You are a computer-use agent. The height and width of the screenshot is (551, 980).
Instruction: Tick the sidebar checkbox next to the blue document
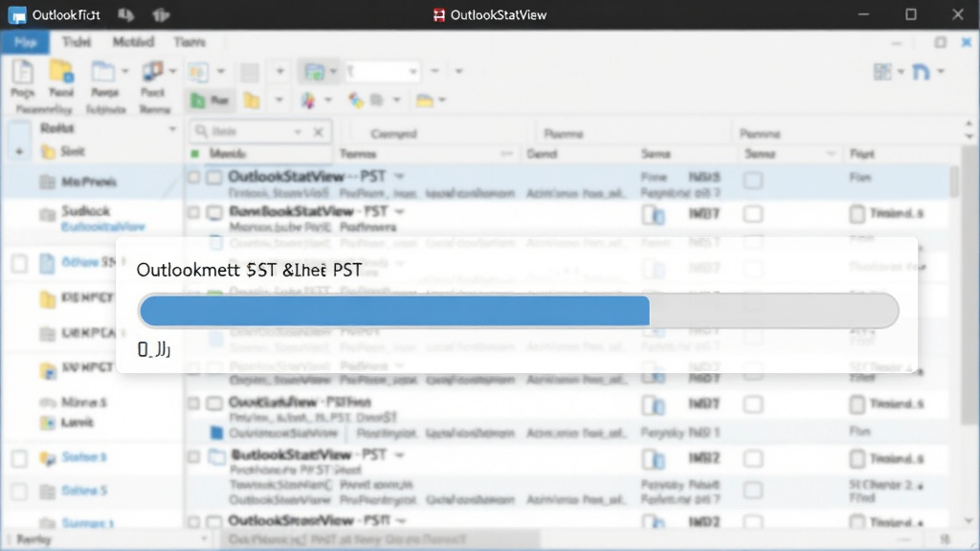point(19,264)
